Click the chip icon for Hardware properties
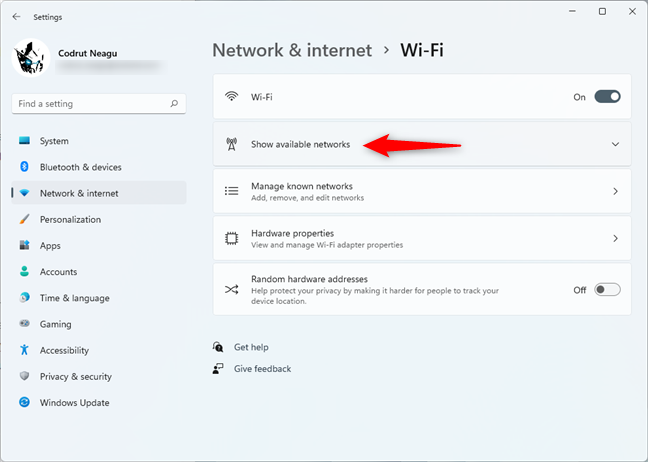The width and height of the screenshot is (648, 462). [231, 238]
